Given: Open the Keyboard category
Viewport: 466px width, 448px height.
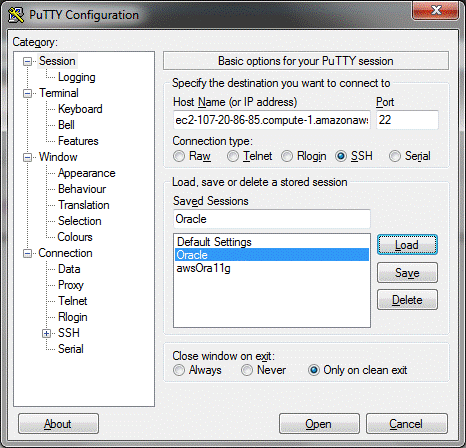Looking at the screenshot, I should 80,109.
